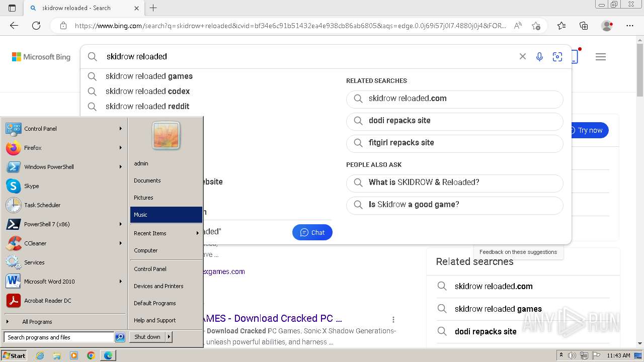
Task: Click Feedback on these suggestions
Action: coord(518,252)
